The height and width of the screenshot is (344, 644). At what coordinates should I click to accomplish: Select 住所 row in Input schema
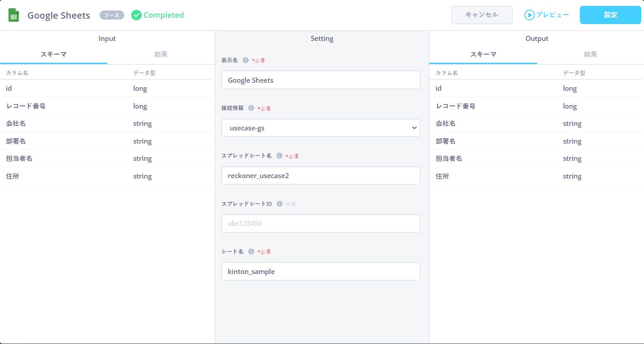tap(106, 176)
